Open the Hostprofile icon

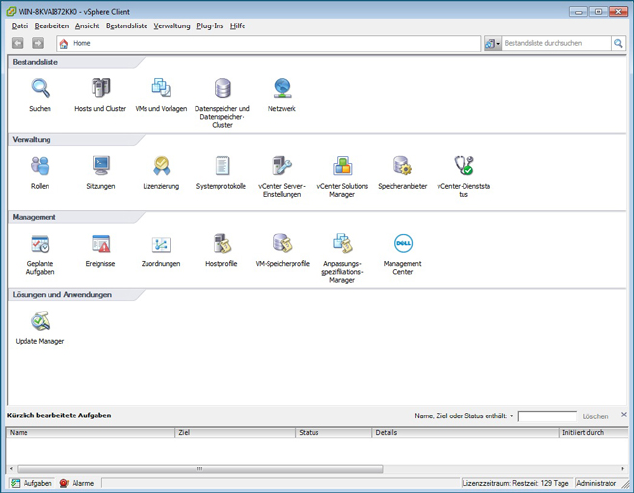(222, 243)
